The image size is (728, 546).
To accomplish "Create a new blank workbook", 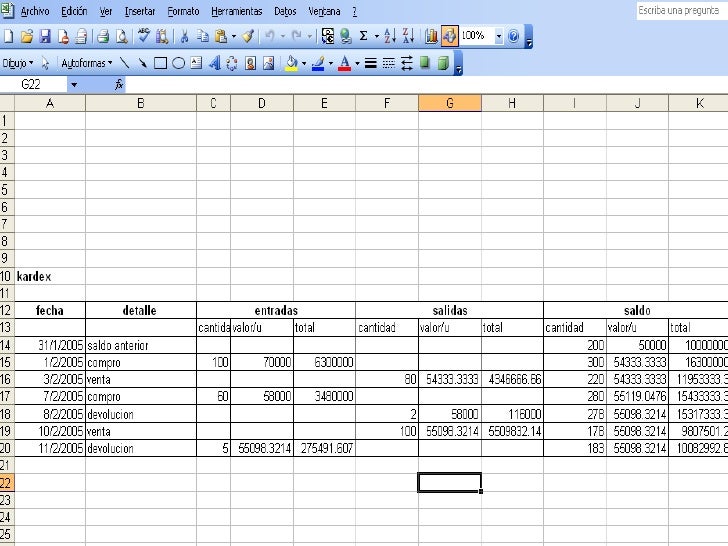I will click(x=8, y=36).
